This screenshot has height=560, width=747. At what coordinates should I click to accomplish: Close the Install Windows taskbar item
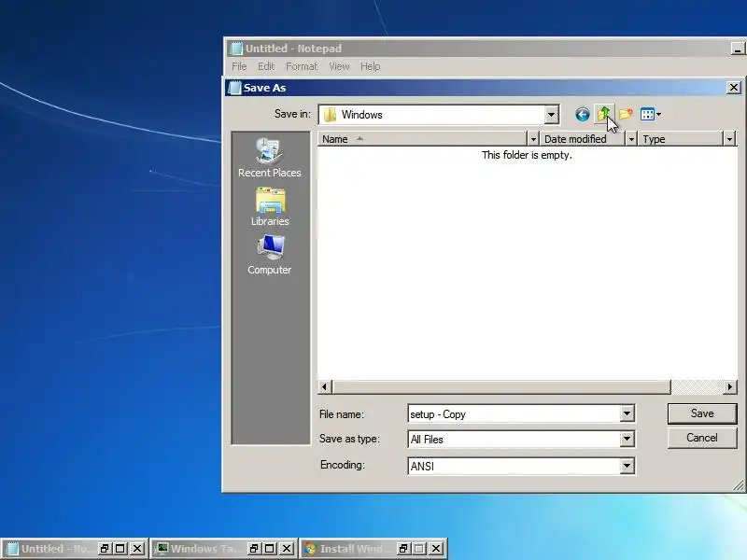(436, 549)
